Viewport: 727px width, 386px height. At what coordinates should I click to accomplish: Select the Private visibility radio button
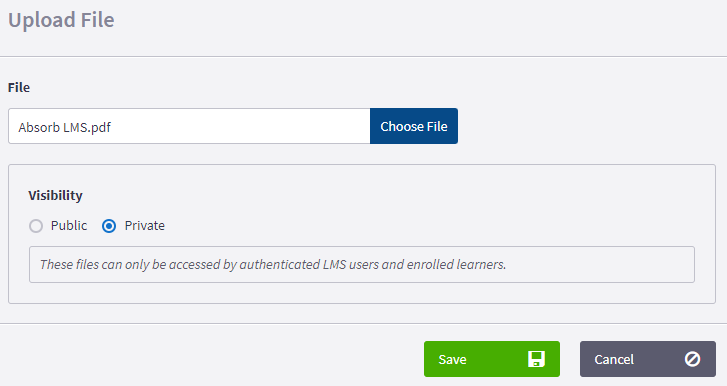pyautogui.click(x=109, y=226)
